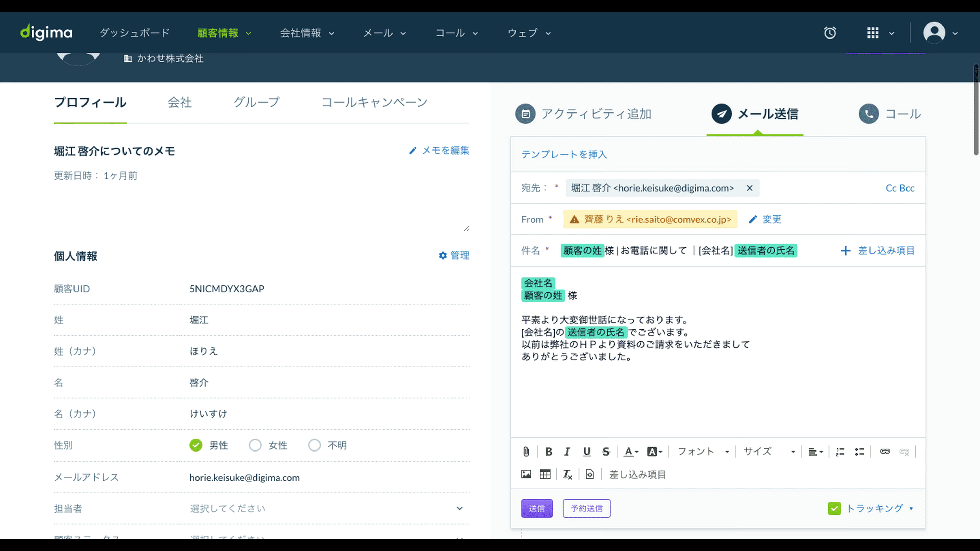Screen dimensions: 980x551
Task: Open the source code view icon
Action: pos(590,474)
